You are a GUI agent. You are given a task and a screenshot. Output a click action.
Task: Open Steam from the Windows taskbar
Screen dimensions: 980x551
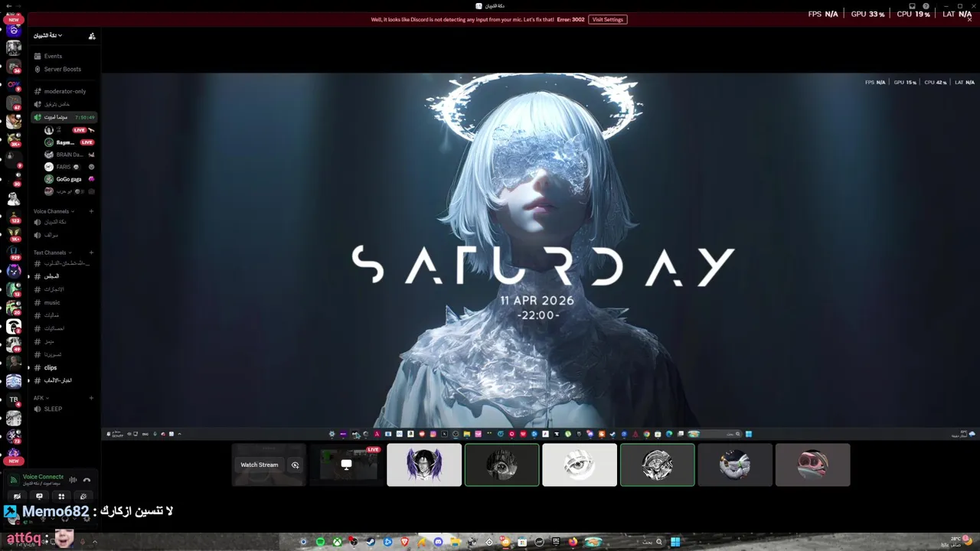[371, 542]
